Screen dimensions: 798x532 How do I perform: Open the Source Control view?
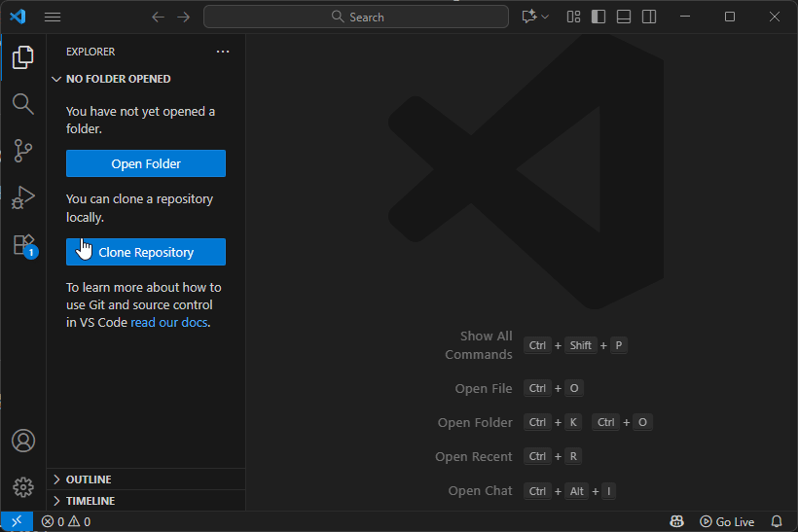(23, 151)
